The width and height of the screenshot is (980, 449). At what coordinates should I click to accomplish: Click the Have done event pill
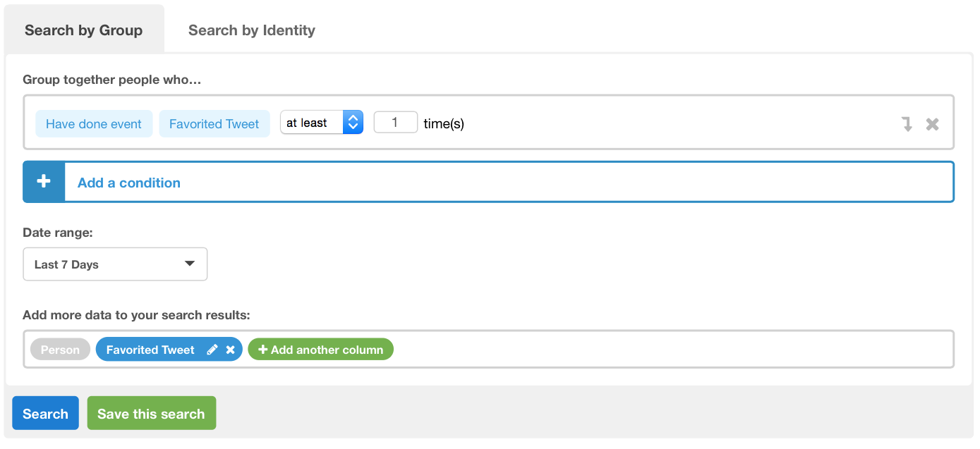click(x=94, y=124)
